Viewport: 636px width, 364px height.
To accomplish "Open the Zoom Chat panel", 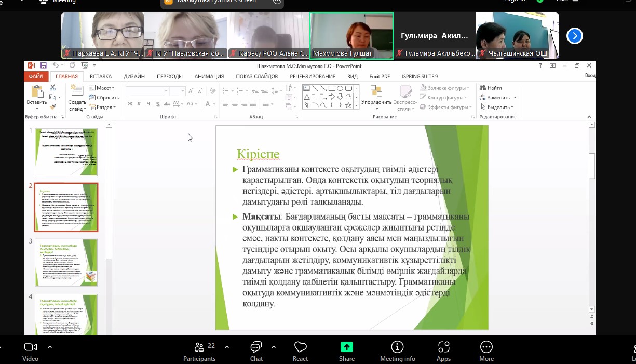I will [256, 351].
